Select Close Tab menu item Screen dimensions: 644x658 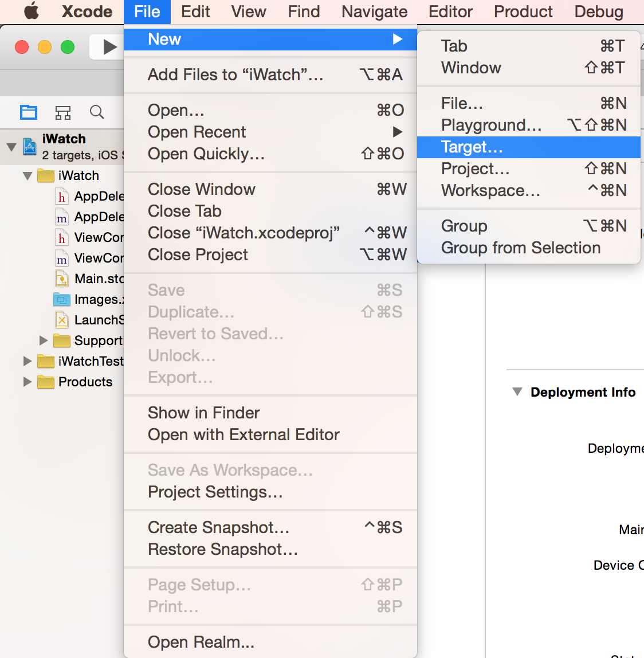click(270, 211)
